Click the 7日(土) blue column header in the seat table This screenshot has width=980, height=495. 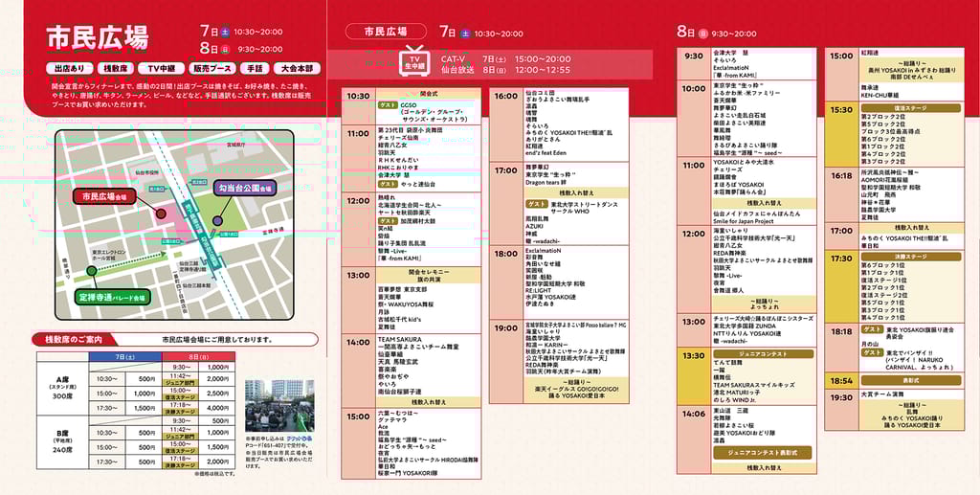click(x=125, y=356)
